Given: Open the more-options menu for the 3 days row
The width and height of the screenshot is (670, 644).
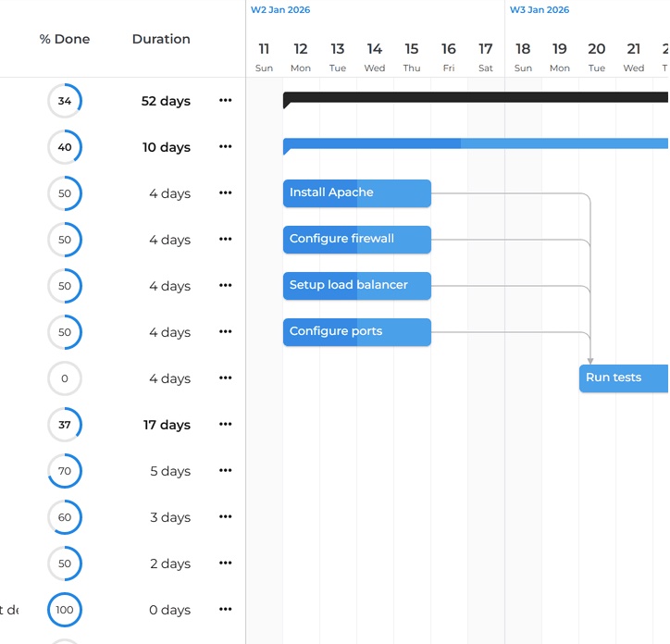Looking at the screenshot, I should [x=225, y=516].
